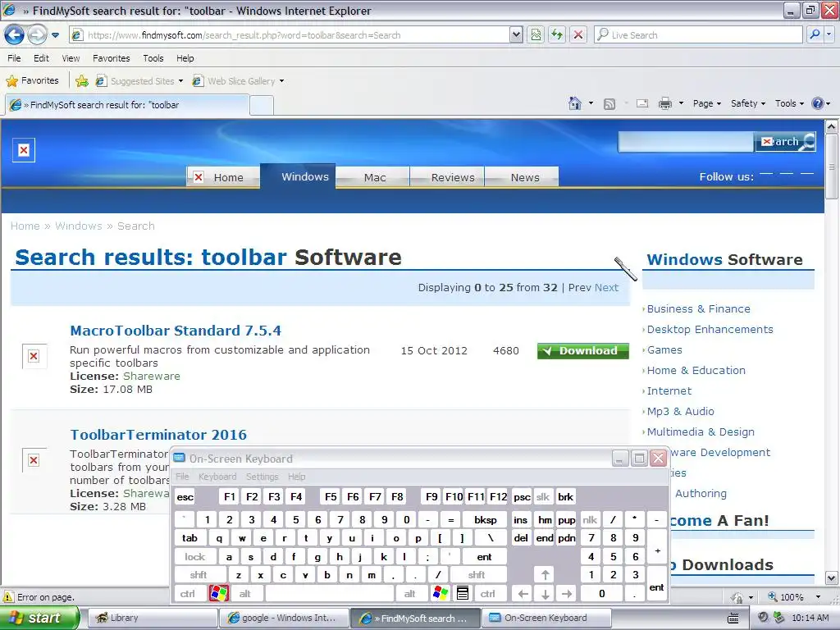Click the application menu key icon

pos(463,594)
